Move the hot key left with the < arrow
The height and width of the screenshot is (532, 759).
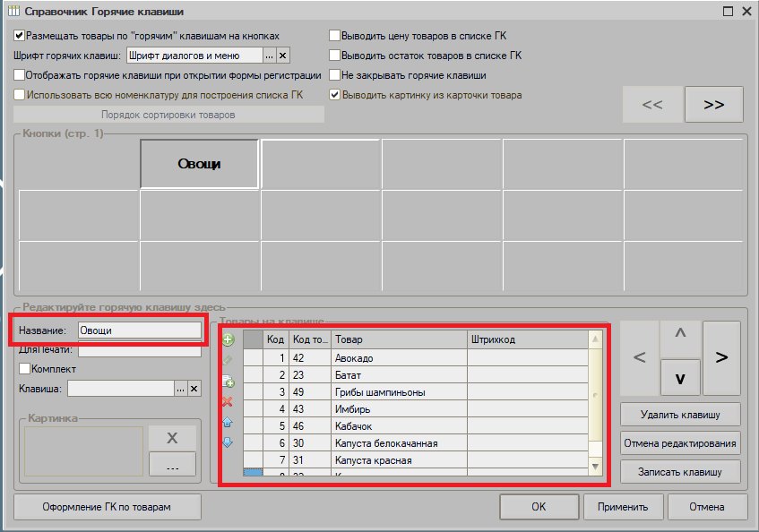[640, 358]
